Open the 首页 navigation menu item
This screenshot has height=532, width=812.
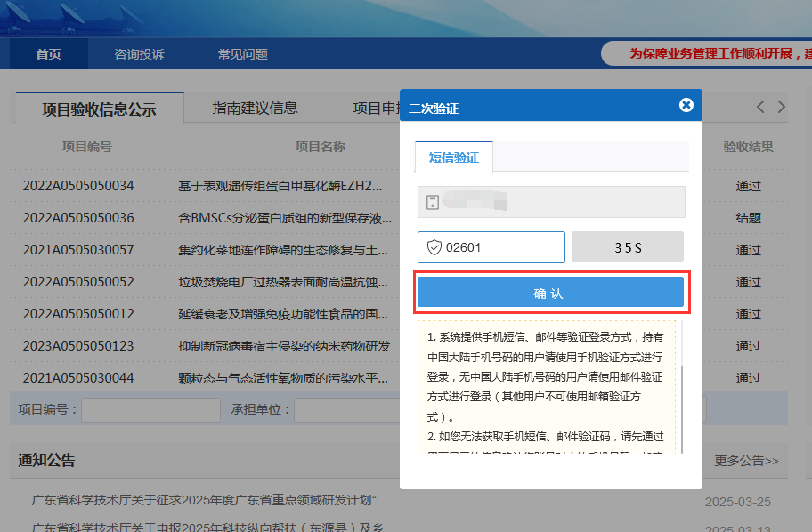(x=49, y=54)
